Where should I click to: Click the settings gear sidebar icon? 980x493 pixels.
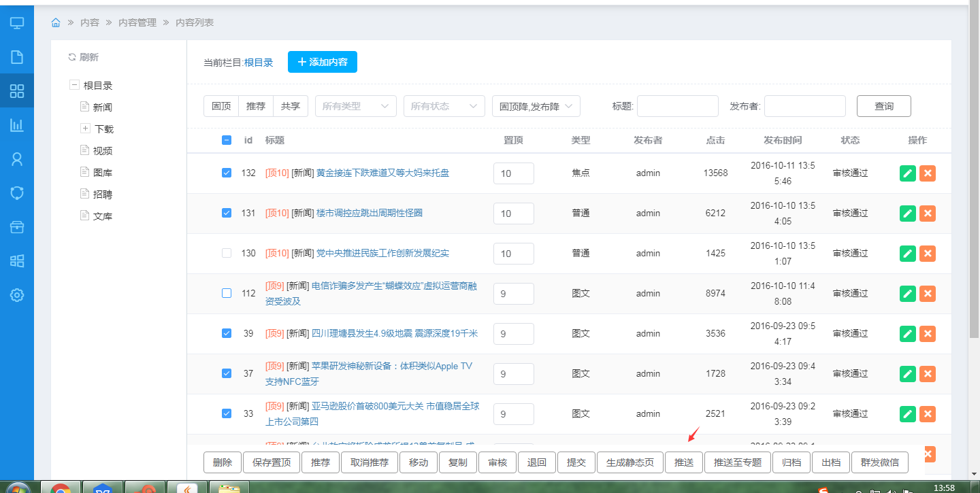pyautogui.click(x=17, y=295)
